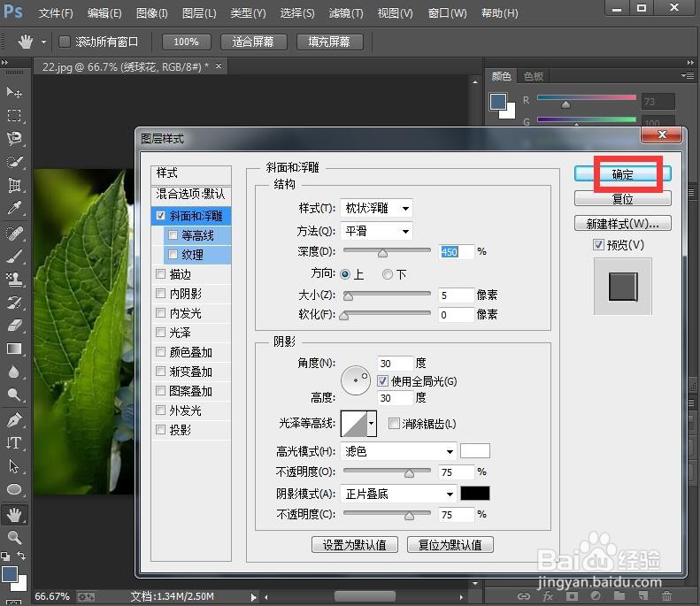Click the delete layer trash icon
The height and width of the screenshot is (606, 700).
point(667,595)
